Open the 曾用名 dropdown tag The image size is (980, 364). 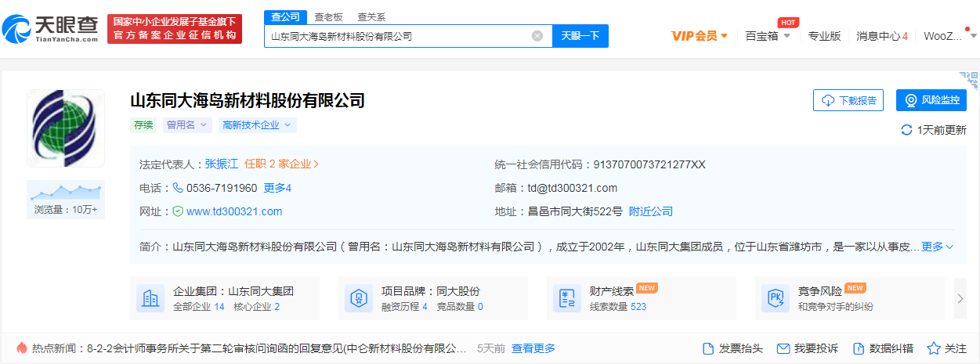point(187,125)
